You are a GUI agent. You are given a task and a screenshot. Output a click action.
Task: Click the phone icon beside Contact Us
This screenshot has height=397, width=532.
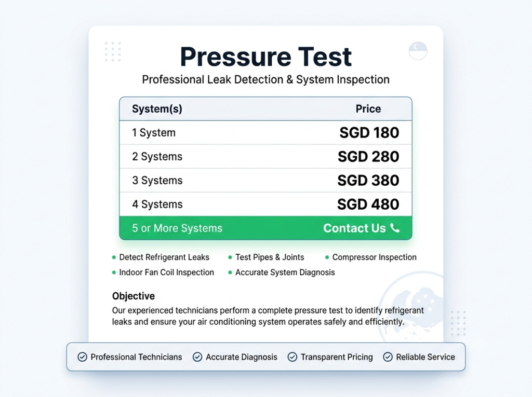tap(395, 228)
